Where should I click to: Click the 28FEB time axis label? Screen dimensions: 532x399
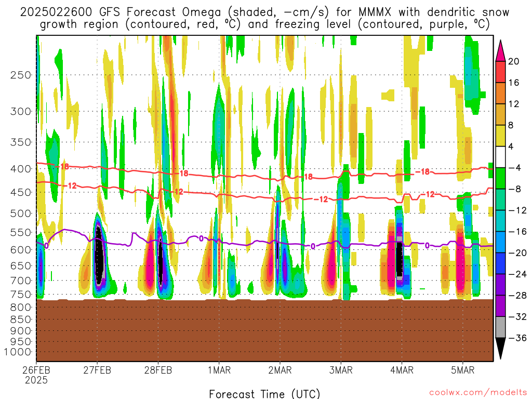pos(158,370)
